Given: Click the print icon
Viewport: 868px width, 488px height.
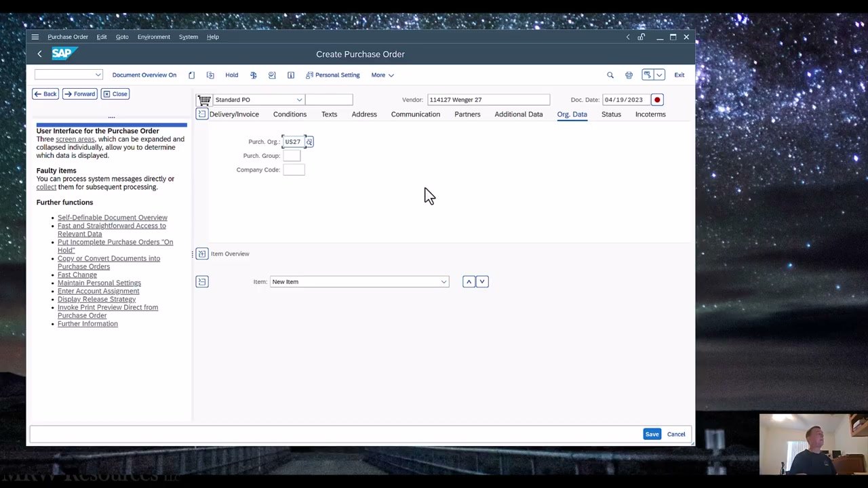Looking at the screenshot, I should point(629,75).
